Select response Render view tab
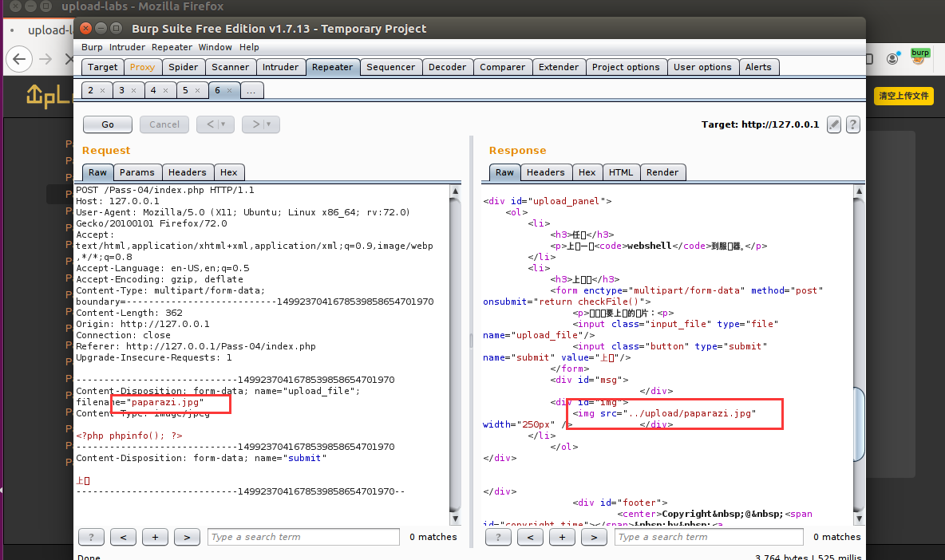This screenshot has height=560, width=945. (662, 173)
